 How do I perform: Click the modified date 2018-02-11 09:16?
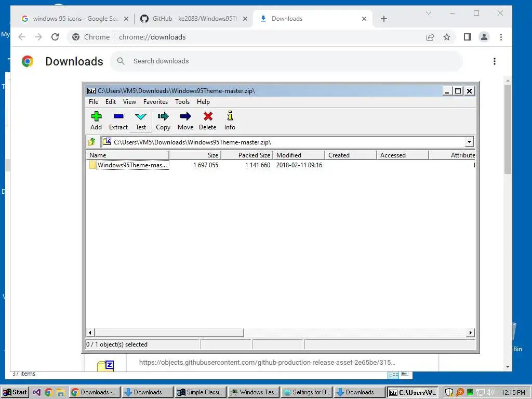pos(299,165)
